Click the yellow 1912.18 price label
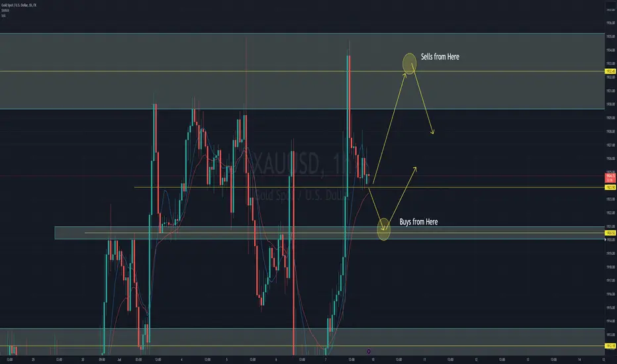 coord(610,346)
